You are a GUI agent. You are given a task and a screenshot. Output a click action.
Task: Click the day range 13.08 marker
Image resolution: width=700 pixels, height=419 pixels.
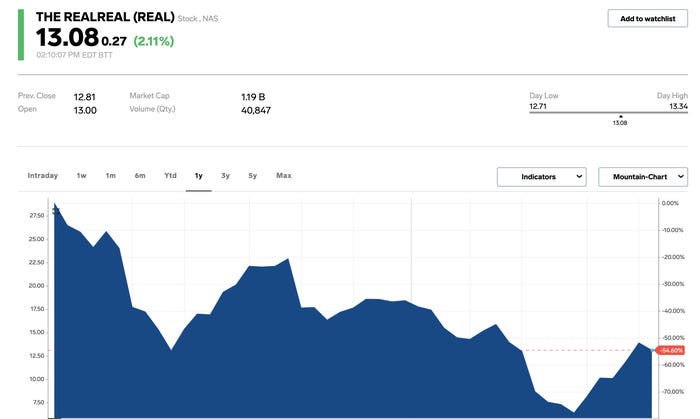pyautogui.click(x=620, y=121)
